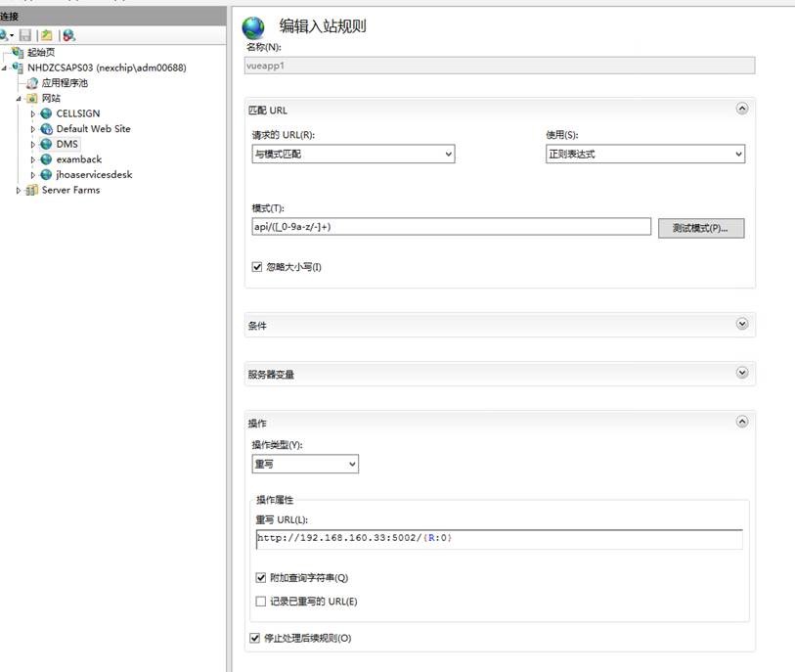Viewport: 795px width, 672px height.
Task: Open the 操作类型 dropdown
Action: (x=305, y=464)
